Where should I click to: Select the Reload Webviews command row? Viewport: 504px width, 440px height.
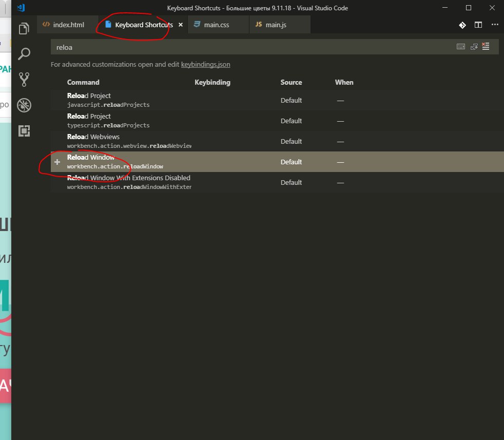277,141
